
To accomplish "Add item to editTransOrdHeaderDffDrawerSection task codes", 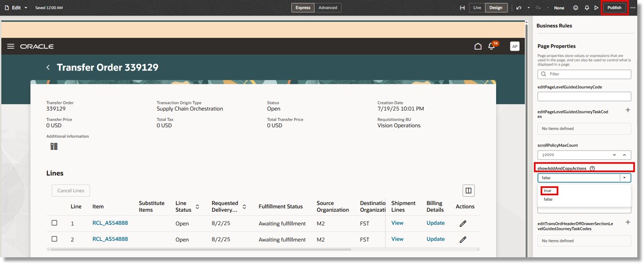I will (627, 222).
